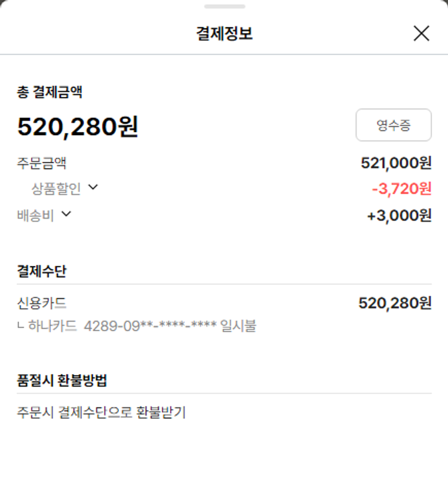Screen dimensions: 448x484
Task: Select the 결제수단 section heading
Action: (x=42, y=271)
